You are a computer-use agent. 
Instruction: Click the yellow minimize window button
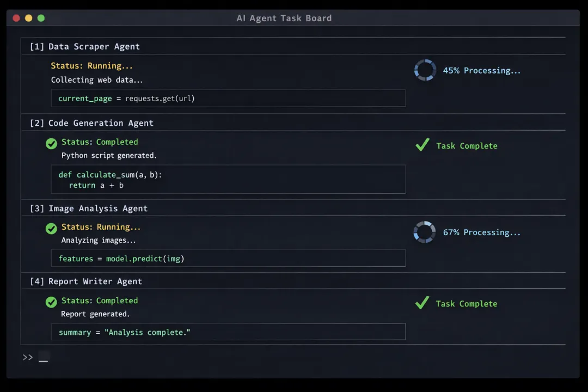28,18
